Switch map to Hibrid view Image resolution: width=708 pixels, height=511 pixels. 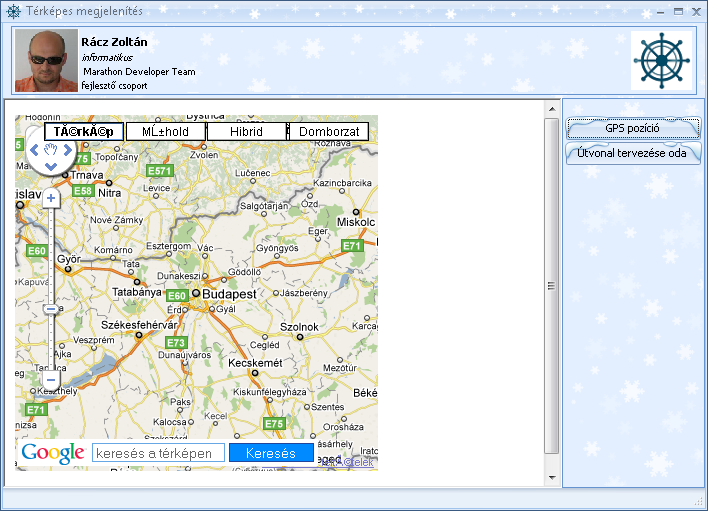point(247,132)
